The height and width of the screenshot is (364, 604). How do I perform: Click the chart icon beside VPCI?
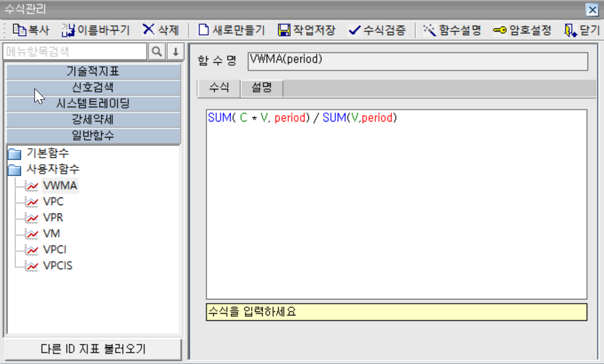click(32, 250)
